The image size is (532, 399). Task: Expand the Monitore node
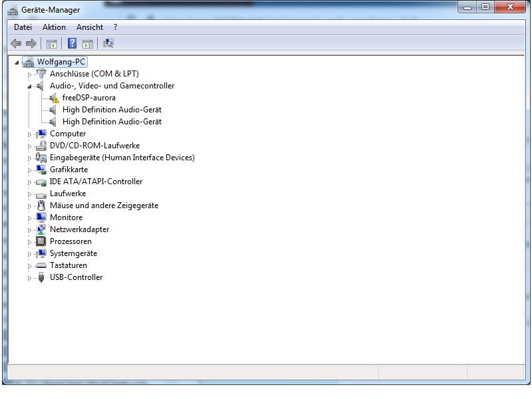(29, 218)
